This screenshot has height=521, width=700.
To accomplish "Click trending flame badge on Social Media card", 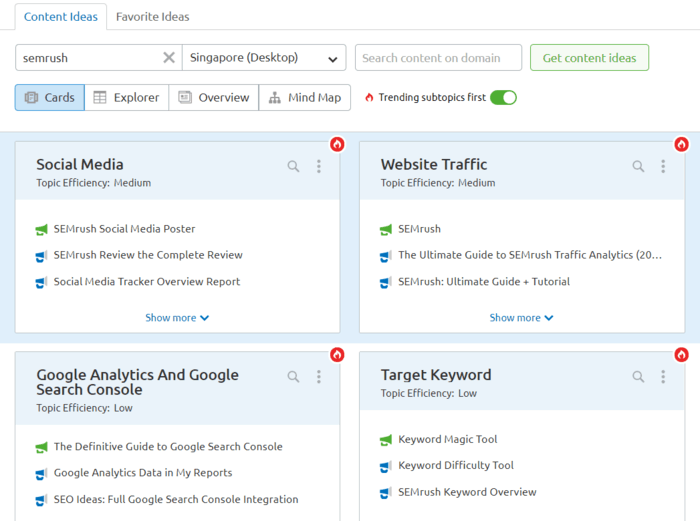I will pos(337,144).
